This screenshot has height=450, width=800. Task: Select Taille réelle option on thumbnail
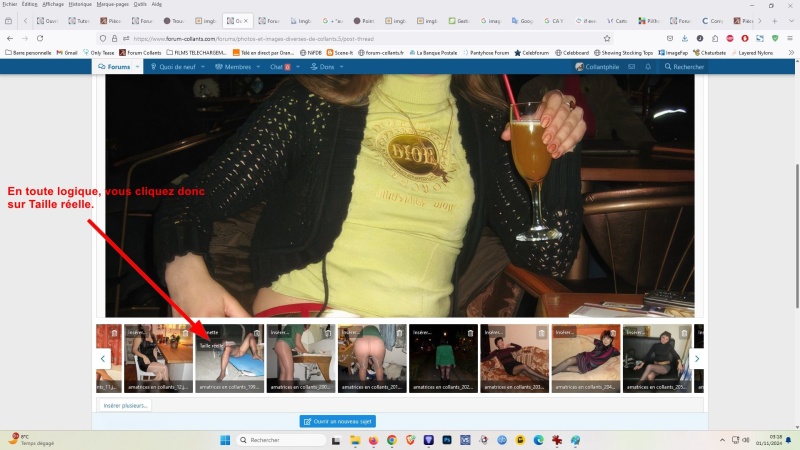(x=211, y=345)
